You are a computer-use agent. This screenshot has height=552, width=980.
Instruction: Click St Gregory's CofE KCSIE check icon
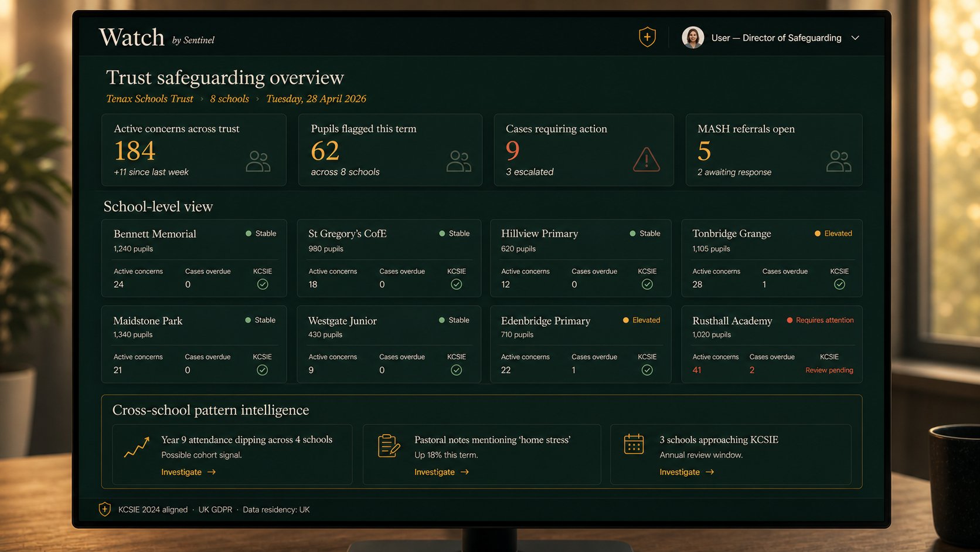pyautogui.click(x=457, y=284)
